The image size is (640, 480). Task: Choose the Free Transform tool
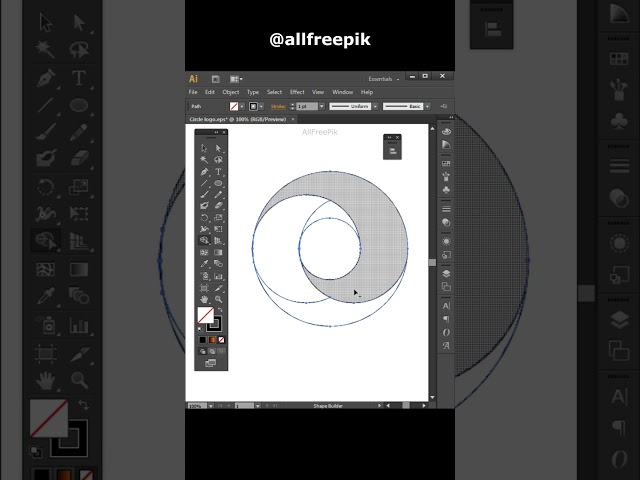click(218, 229)
